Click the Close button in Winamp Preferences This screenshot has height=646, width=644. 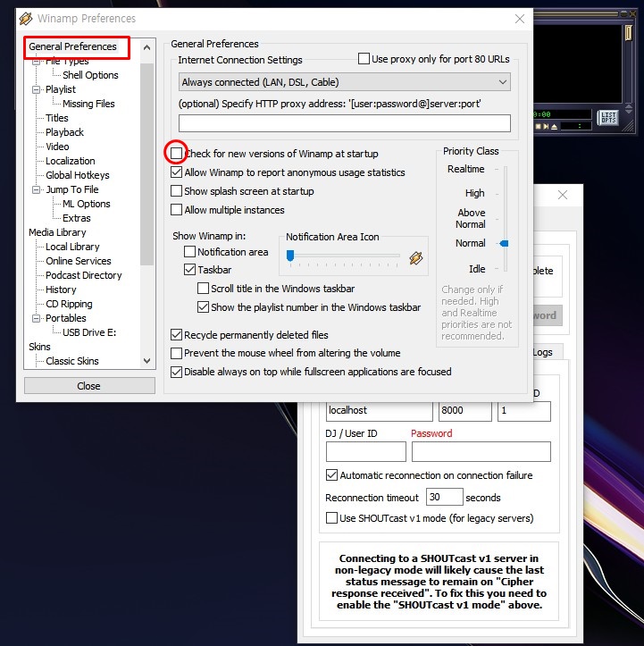[x=89, y=386]
